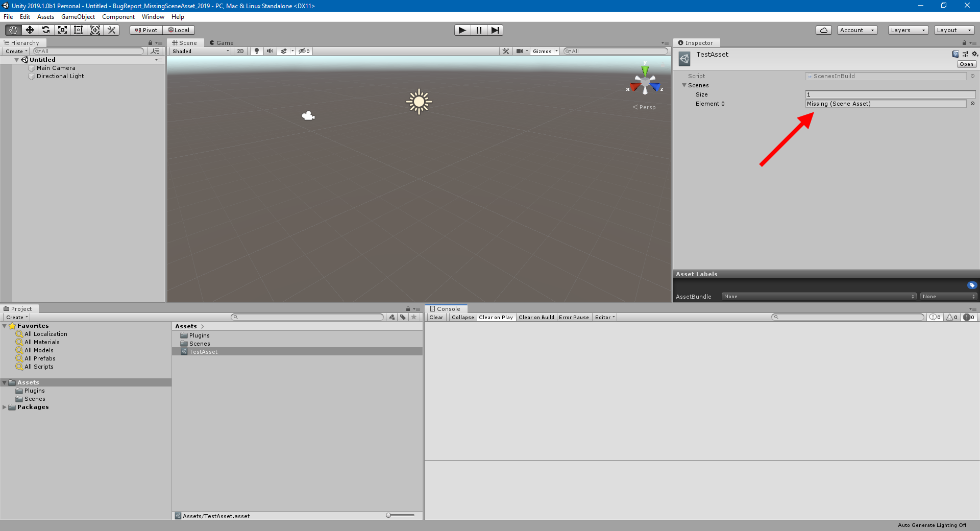Image resolution: width=980 pixels, height=531 pixels.
Task: Open the Unity Cloud services window
Action: pos(823,30)
